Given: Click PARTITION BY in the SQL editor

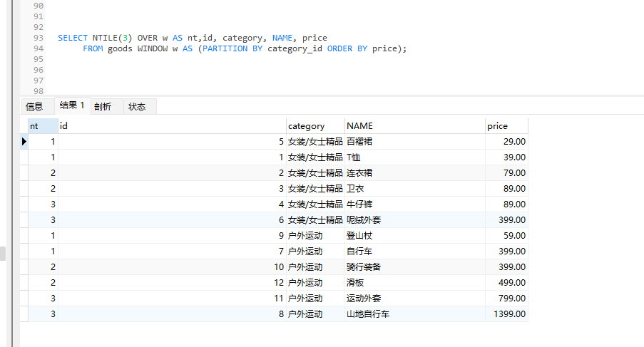Looking at the screenshot, I should [232, 48].
